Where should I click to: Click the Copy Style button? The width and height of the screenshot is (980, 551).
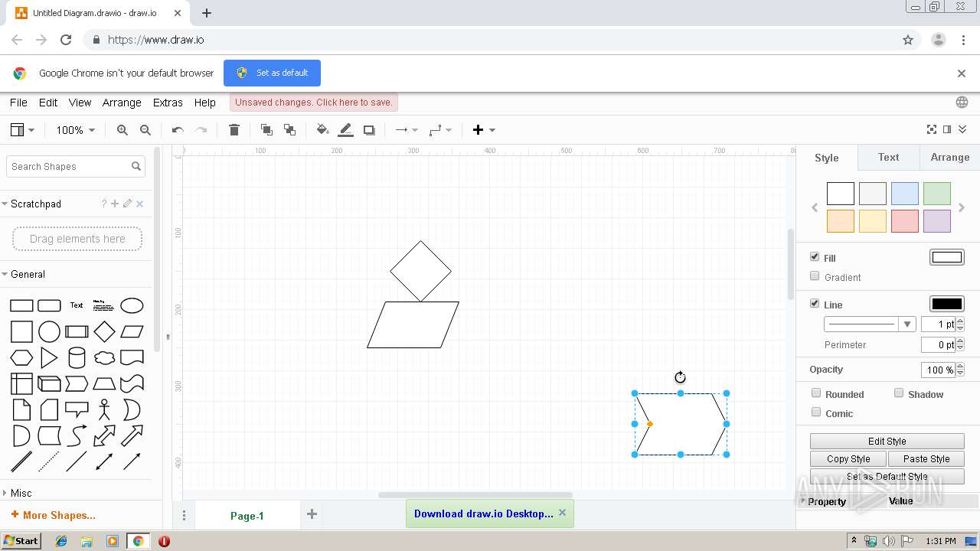848,459
